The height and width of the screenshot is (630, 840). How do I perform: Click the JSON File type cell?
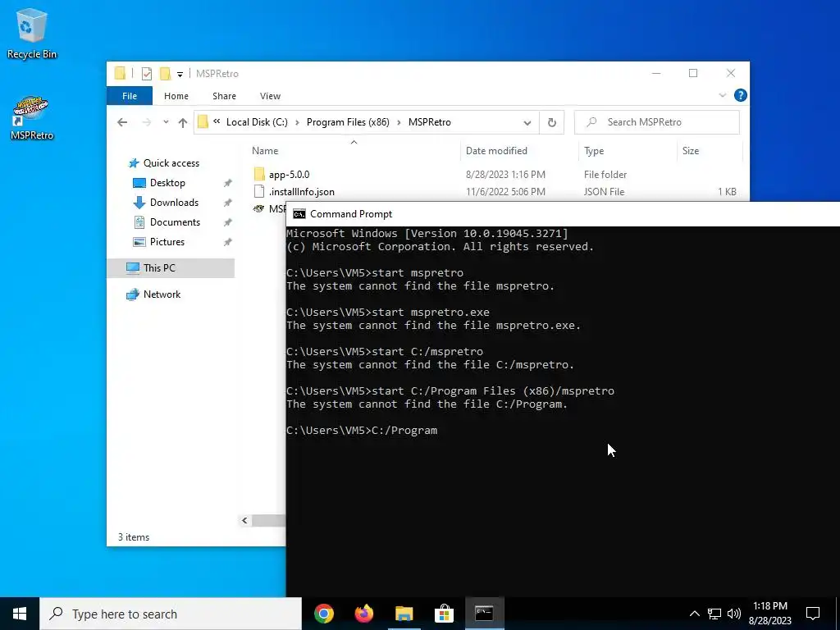pyautogui.click(x=604, y=192)
